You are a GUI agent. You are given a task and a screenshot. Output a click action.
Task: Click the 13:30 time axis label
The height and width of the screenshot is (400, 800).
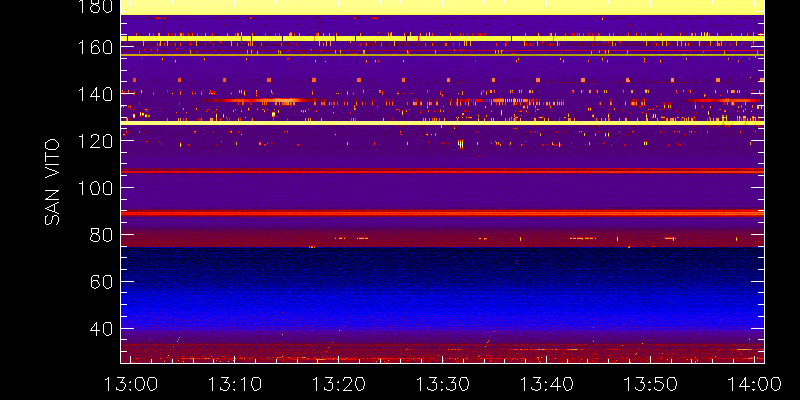[x=443, y=383]
